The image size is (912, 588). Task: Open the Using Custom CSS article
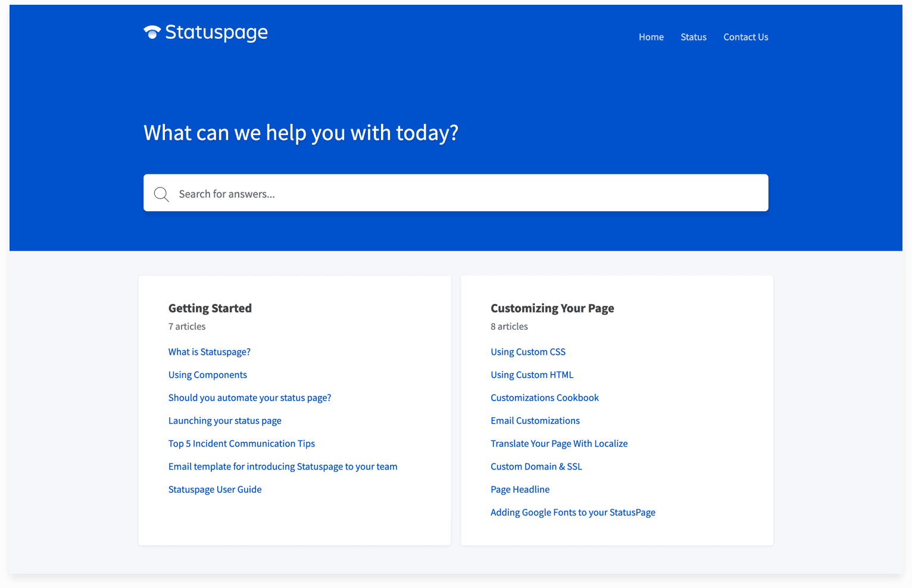527,352
